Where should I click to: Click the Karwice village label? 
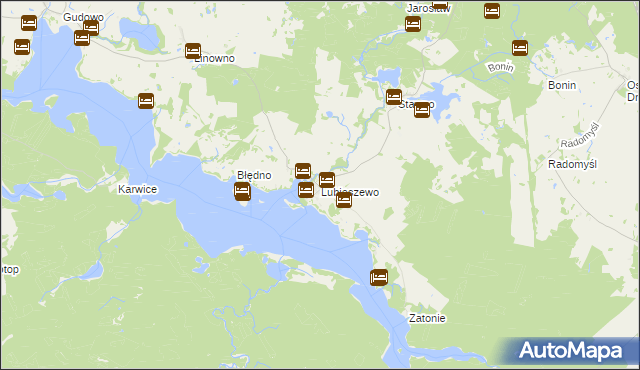tap(138, 189)
